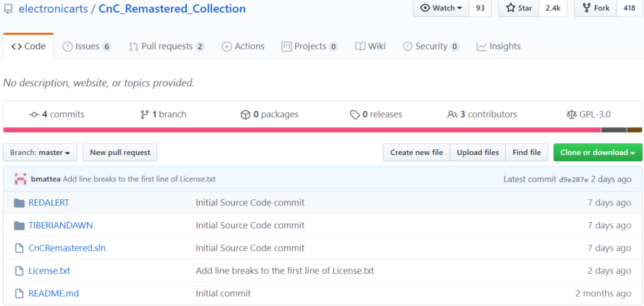The height and width of the screenshot is (306, 644).
Task: Open the CnCRemastered.sln file
Action: (x=67, y=248)
